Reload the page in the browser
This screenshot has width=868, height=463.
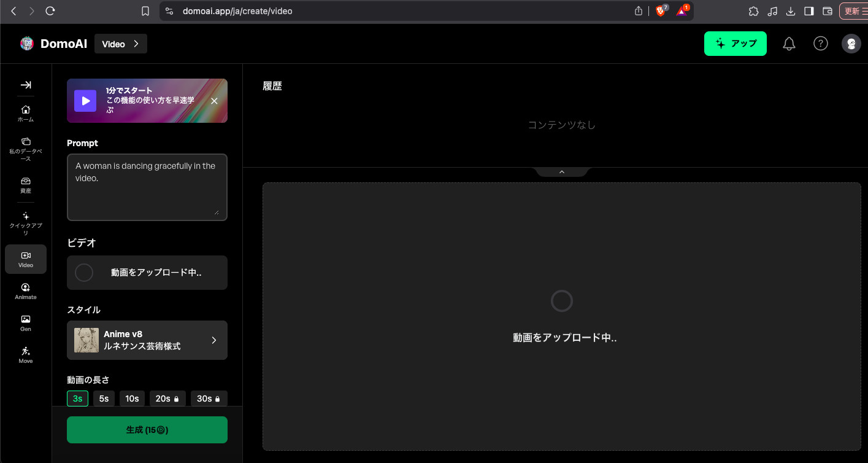pos(51,11)
